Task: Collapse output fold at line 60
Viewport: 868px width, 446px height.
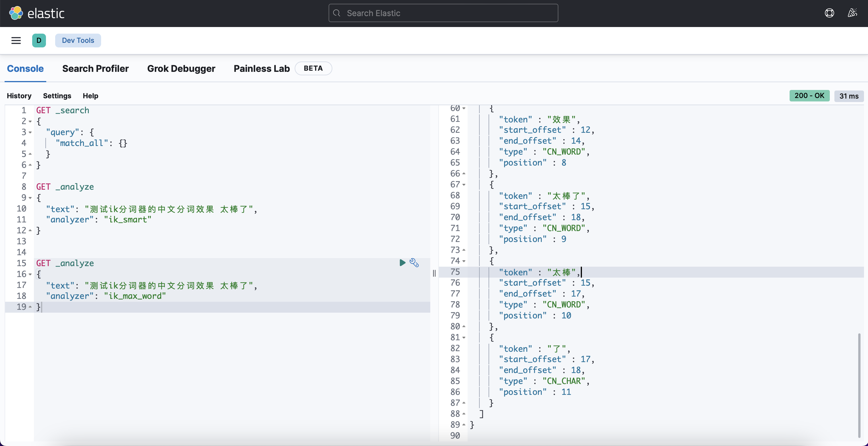Action: pos(464,108)
